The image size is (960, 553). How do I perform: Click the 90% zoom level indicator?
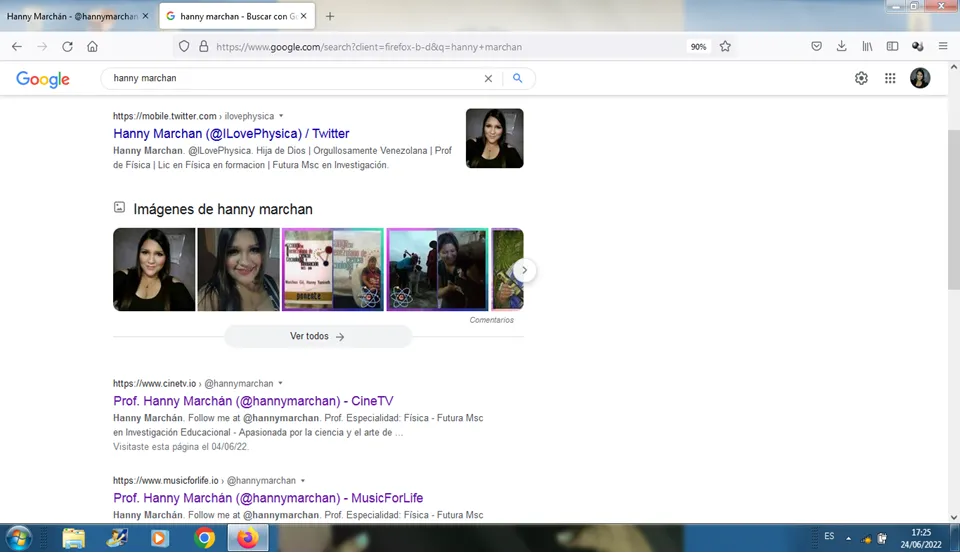tap(698, 47)
